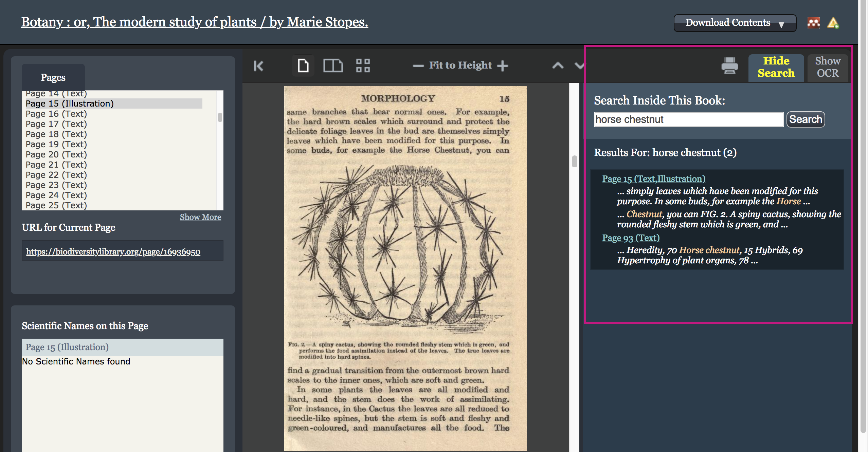Open thumbnail grid view
Viewport: 868px width, 452px height.
pos(363,65)
